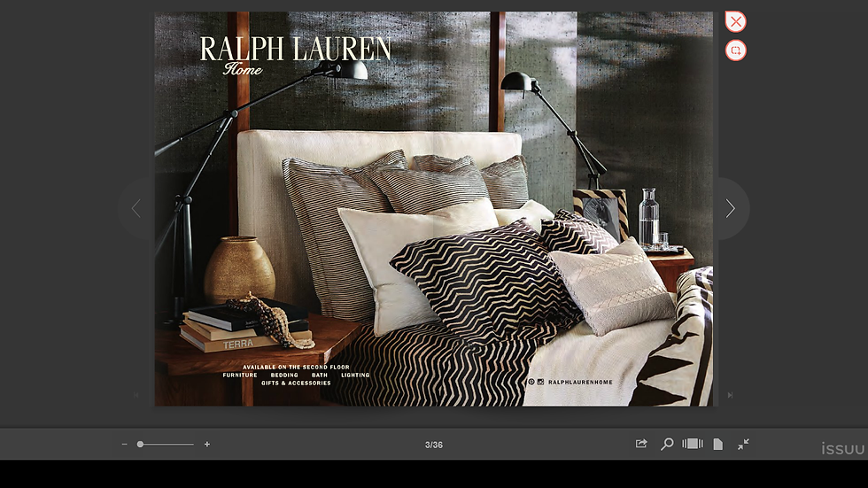Click the 'AVAILABLE ON THE SECOND FLOOR' text
The image size is (868, 488).
(x=296, y=367)
